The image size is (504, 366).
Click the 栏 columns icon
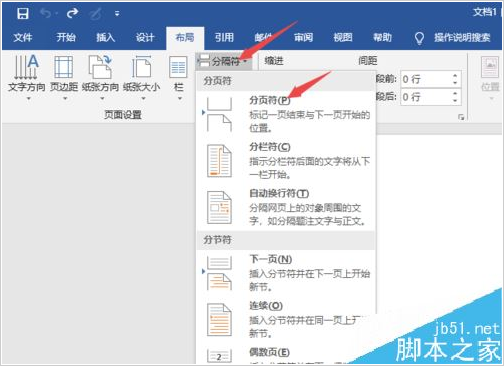click(x=178, y=67)
